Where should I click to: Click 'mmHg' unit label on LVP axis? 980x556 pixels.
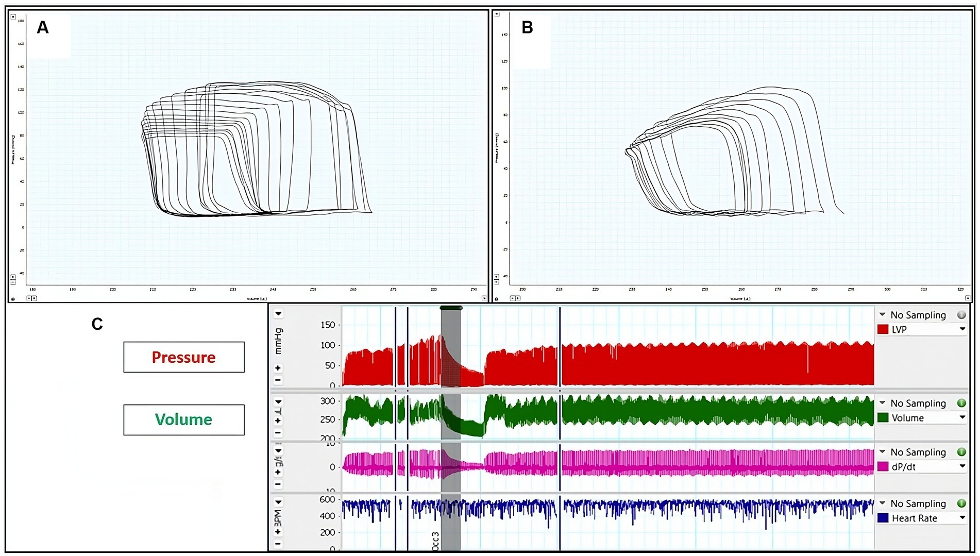coord(279,341)
